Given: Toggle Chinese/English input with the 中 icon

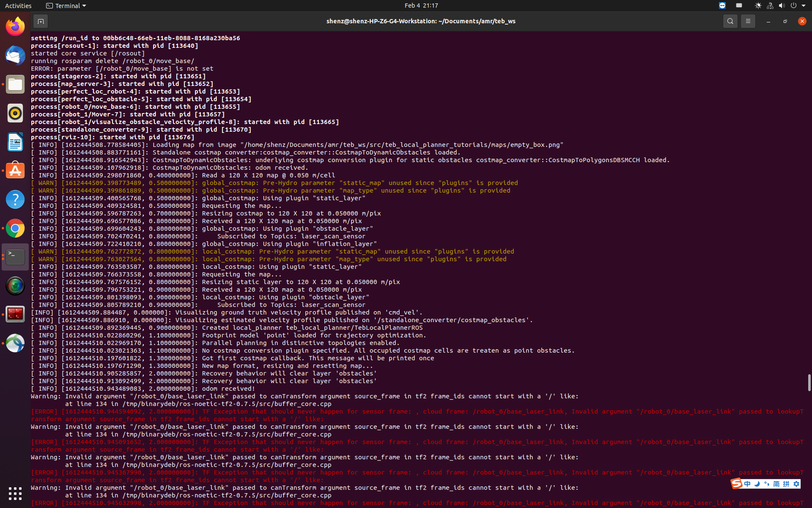Looking at the screenshot, I should tap(747, 484).
